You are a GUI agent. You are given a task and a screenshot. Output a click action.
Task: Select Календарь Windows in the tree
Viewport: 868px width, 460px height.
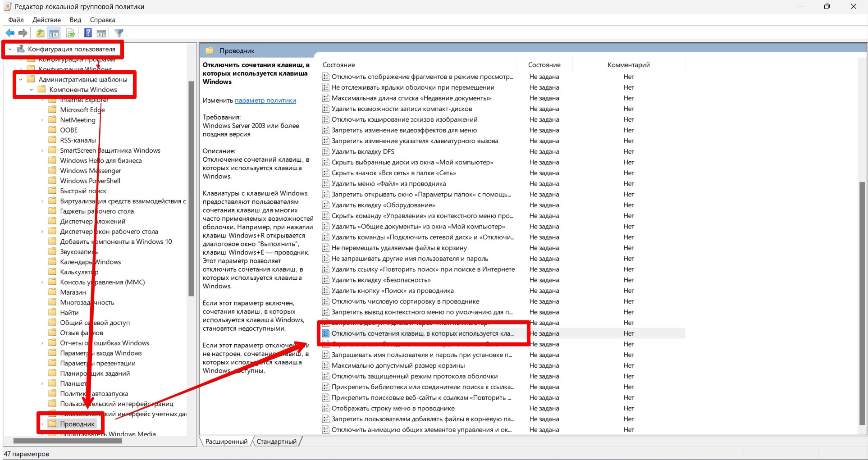click(x=90, y=262)
